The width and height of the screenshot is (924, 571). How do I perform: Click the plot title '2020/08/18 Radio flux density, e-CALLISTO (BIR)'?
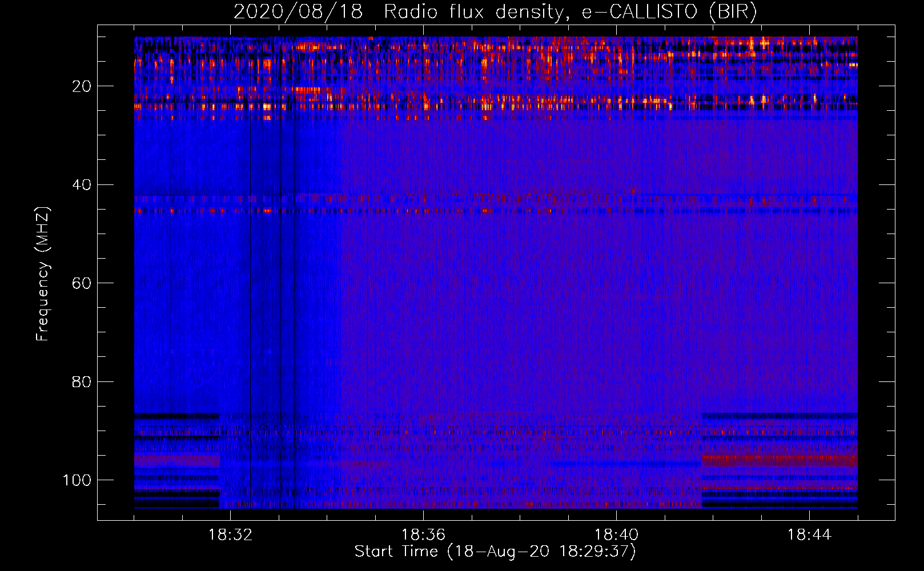coord(495,12)
